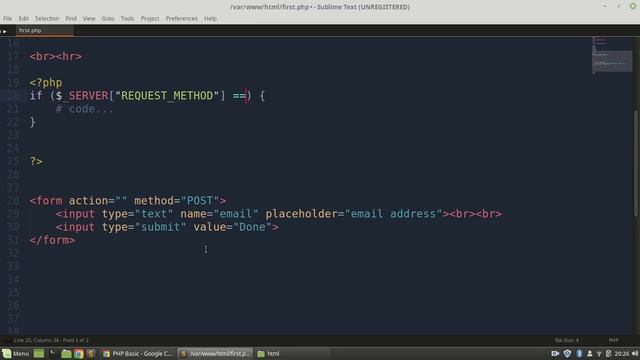The height and width of the screenshot is (360, 640).
Task: Click the <br><hr> line
Action: (x=56, y=56)
